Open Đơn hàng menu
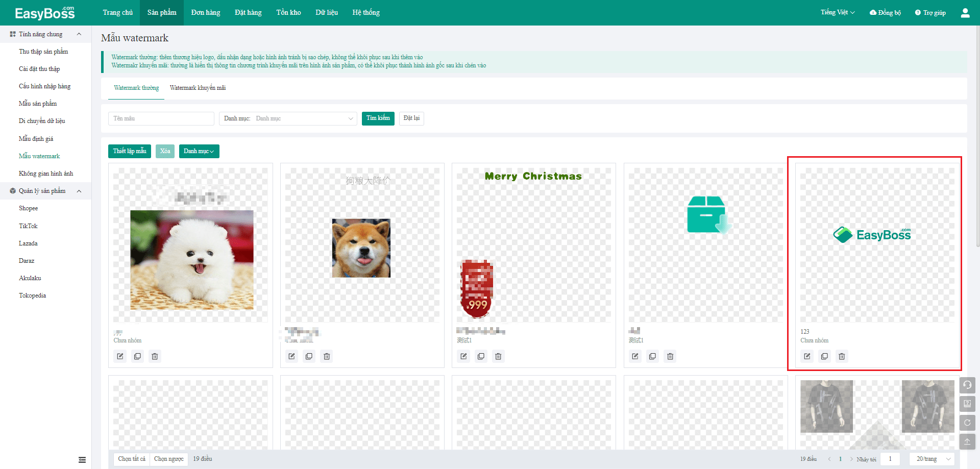Viewport: 980px width, 469px height. tap(206, 13)
